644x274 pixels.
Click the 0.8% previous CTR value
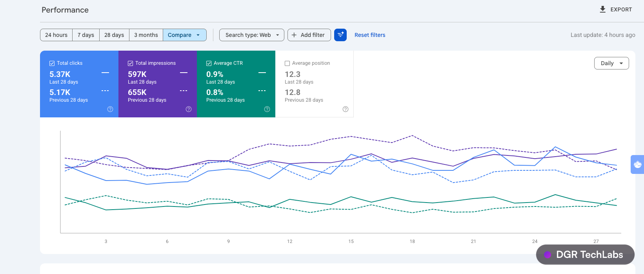[x=215, y=92]
